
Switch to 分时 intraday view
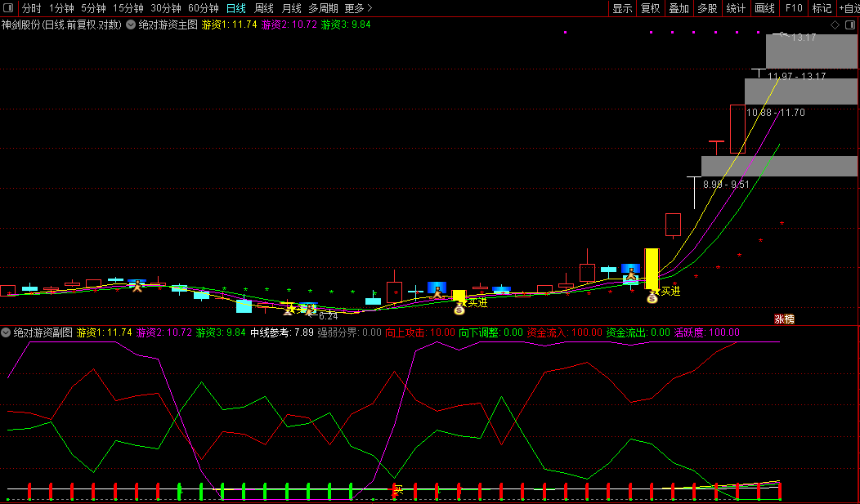32,8
